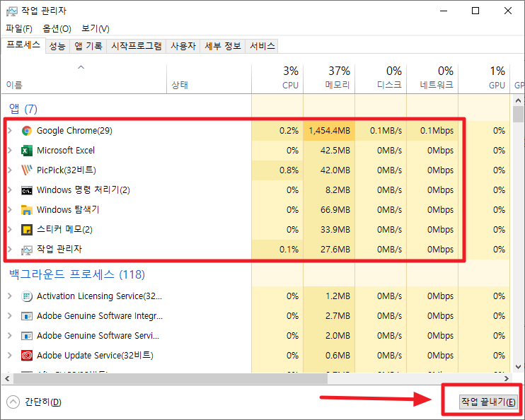The width and height of the screenshot is (525, 420).
Task: Switch to the 앱 기록 tab
Action: [x=88, y=46]
